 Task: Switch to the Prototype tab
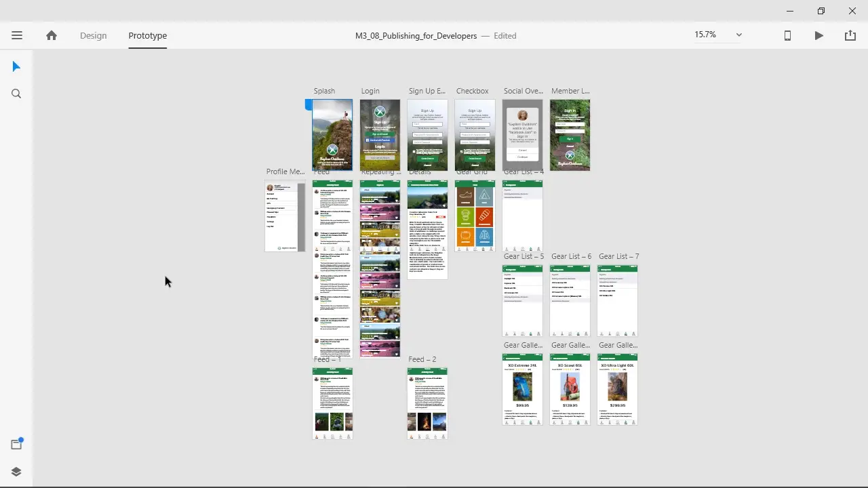pyautogui.click(x=148, y=35)
